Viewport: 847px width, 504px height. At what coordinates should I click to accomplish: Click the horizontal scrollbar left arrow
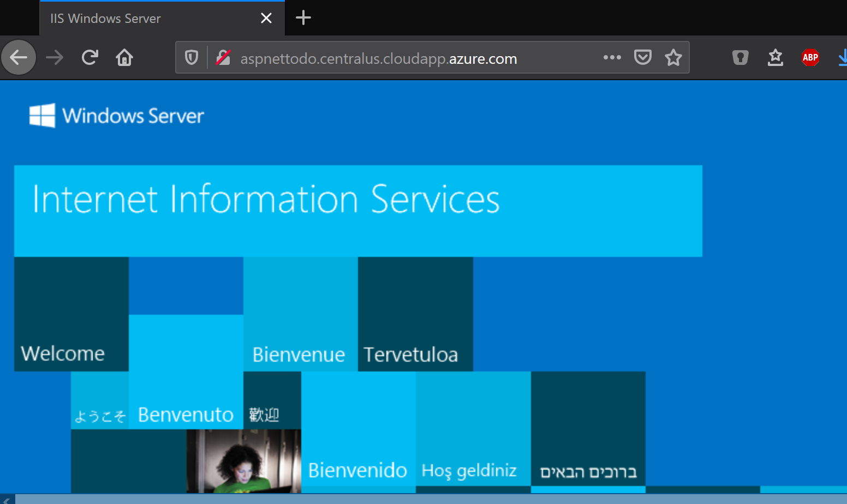[7, 499]
